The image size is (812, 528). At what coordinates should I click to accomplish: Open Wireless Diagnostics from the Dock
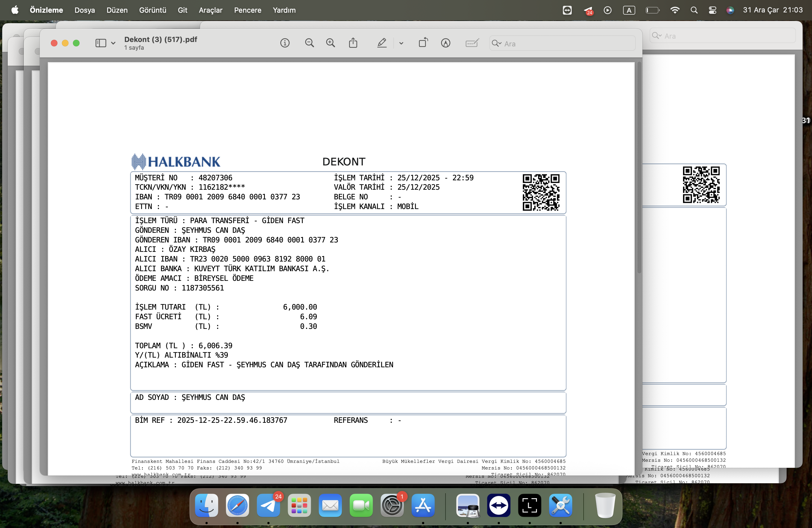click(561, 505)
